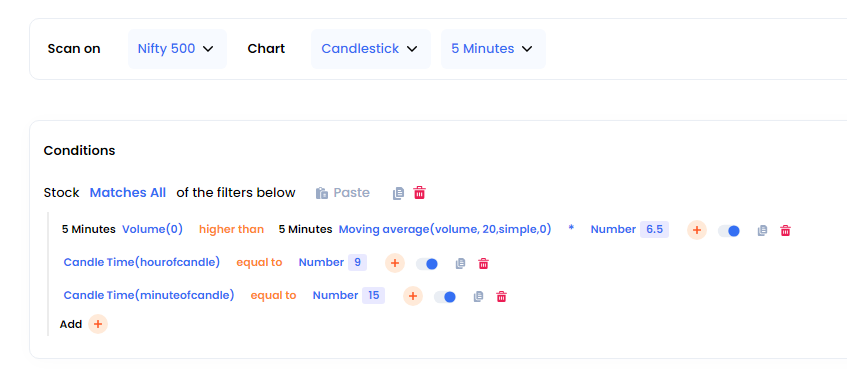Click the Add filter label

pos(71,324)
